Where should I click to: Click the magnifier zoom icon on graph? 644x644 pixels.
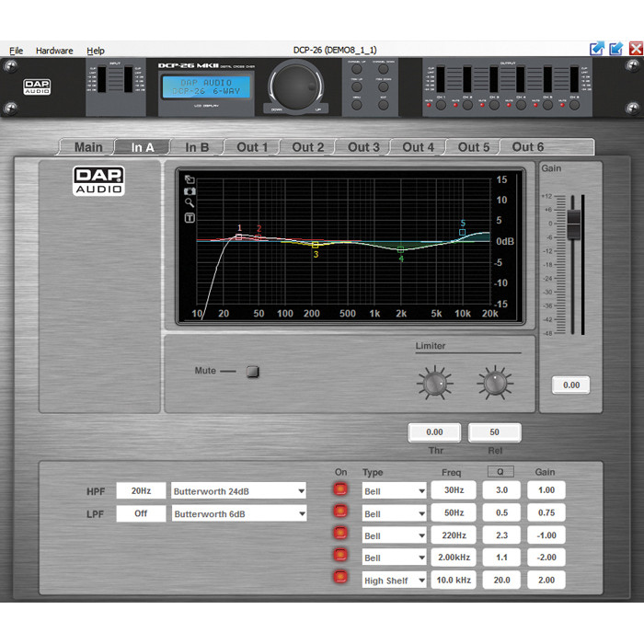coord(190,203)
